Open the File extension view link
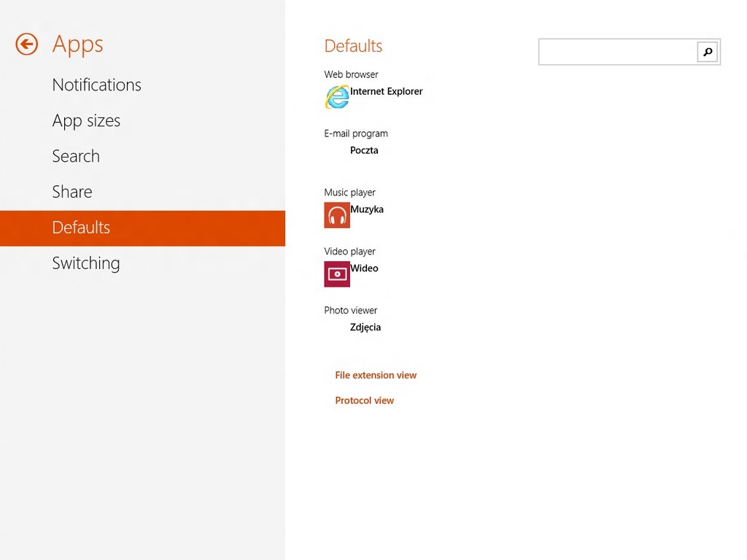 376,376
